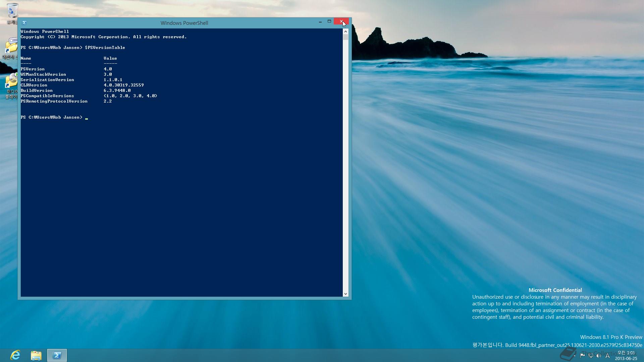Maximize the Windows PowerShell window

pos(329,21)
